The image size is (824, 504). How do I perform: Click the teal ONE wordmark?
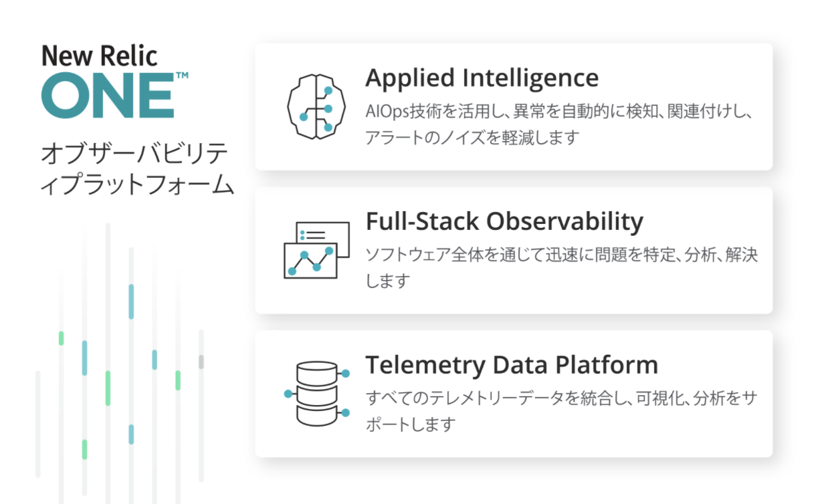107,97
